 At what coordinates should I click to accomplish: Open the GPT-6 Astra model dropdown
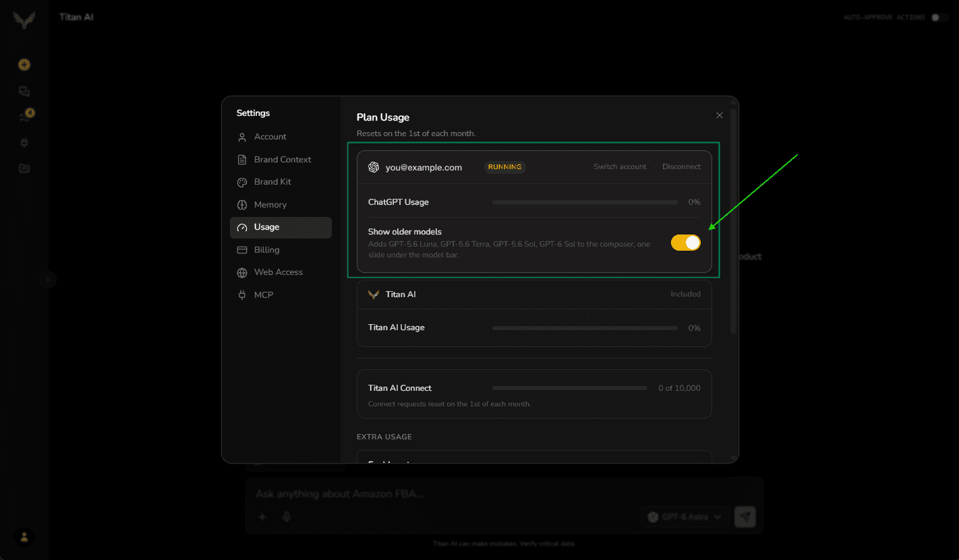(685, 517)
